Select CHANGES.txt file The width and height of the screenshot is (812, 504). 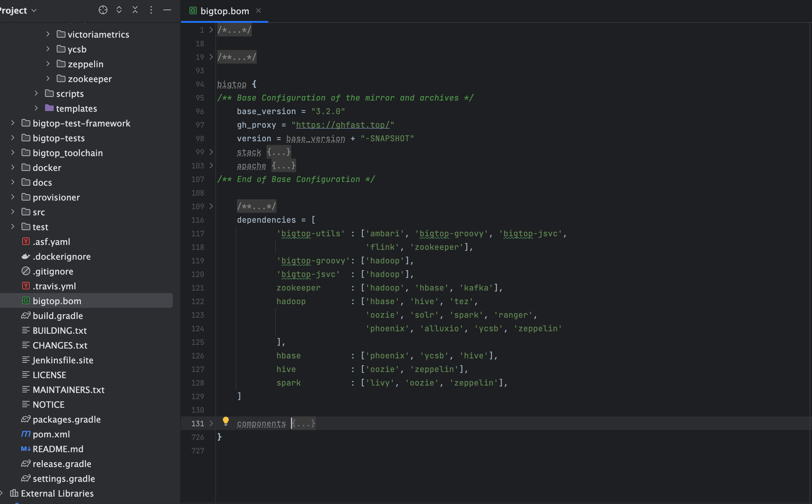(x=60, y=345)
